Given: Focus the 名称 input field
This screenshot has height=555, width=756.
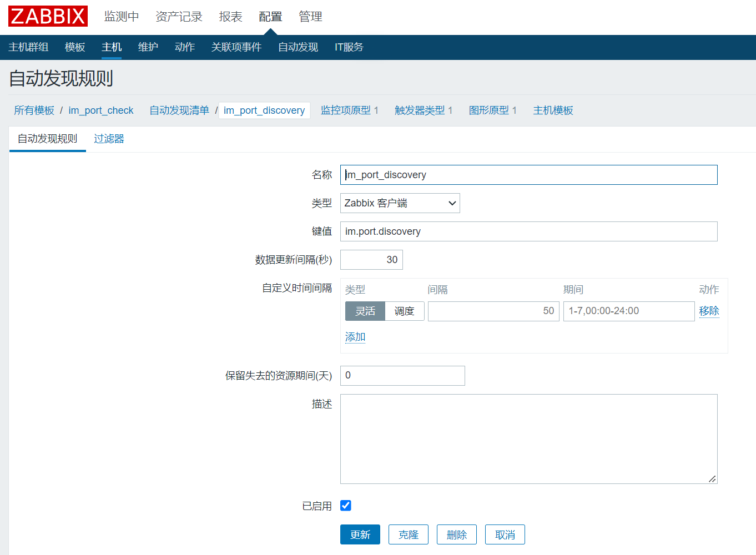Looking at the screenshot, I should click(x=529, y=175).
